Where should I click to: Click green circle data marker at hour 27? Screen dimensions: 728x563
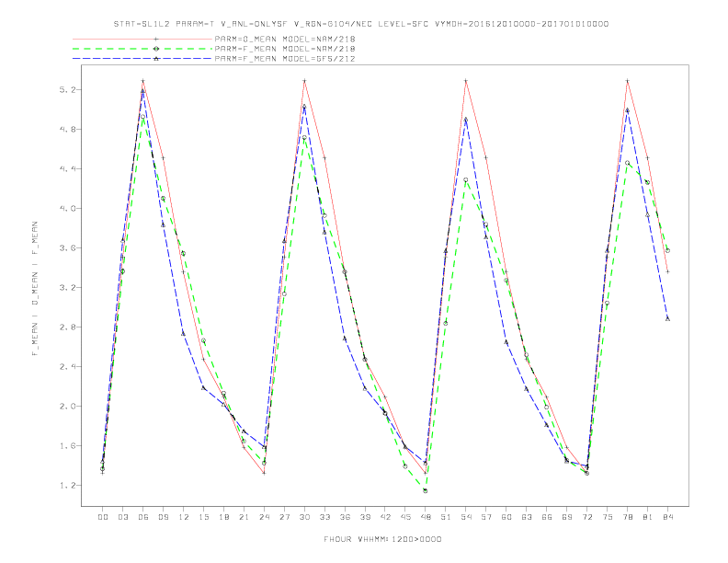pos(284,293)
